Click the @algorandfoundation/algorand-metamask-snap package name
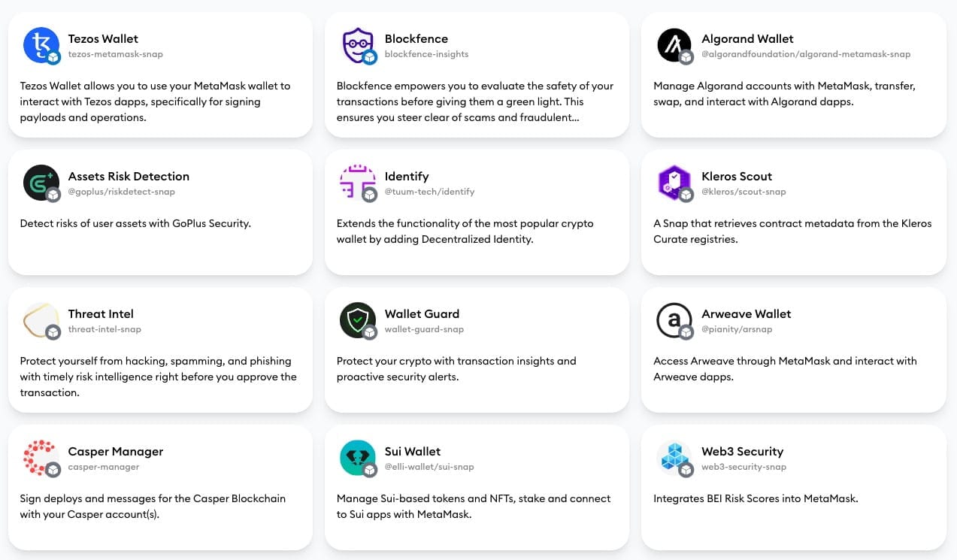957x560 pixels. tap(806, 54)
